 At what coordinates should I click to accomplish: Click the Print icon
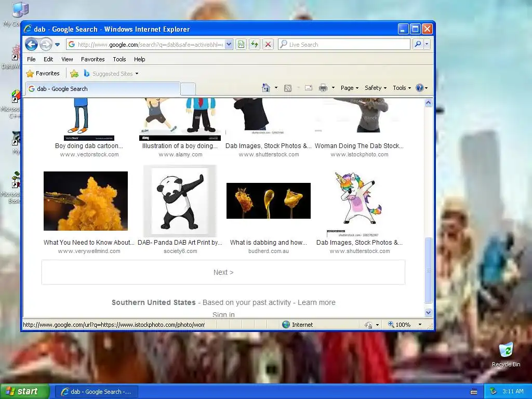(323, 88)
